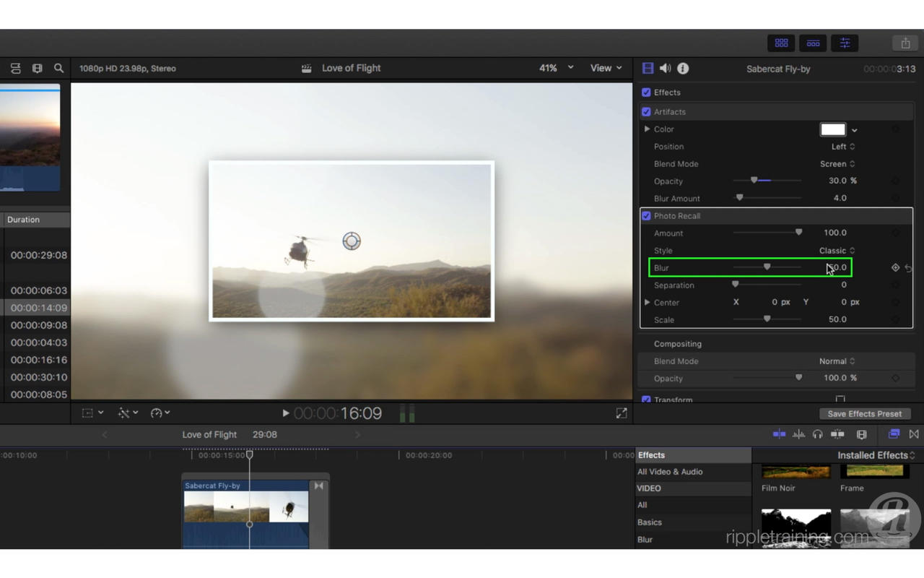Open color swatch dropdown arrow
Viewport: 924px width, 578px height.
[x=854, y=130]
